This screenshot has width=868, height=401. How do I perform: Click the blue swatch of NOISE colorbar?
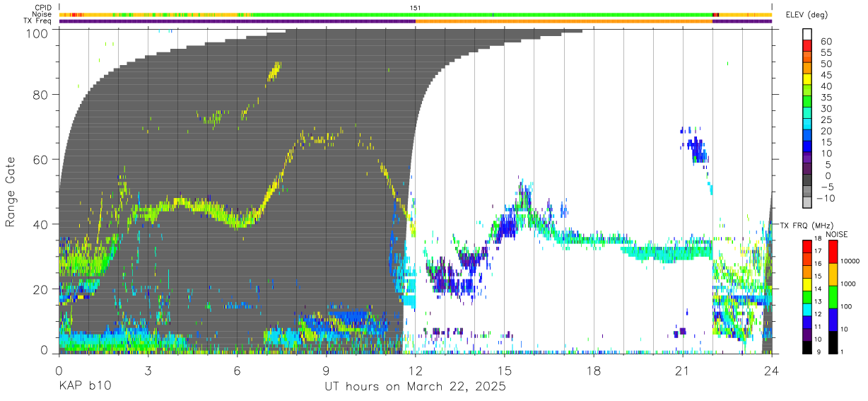pos(833,320)
